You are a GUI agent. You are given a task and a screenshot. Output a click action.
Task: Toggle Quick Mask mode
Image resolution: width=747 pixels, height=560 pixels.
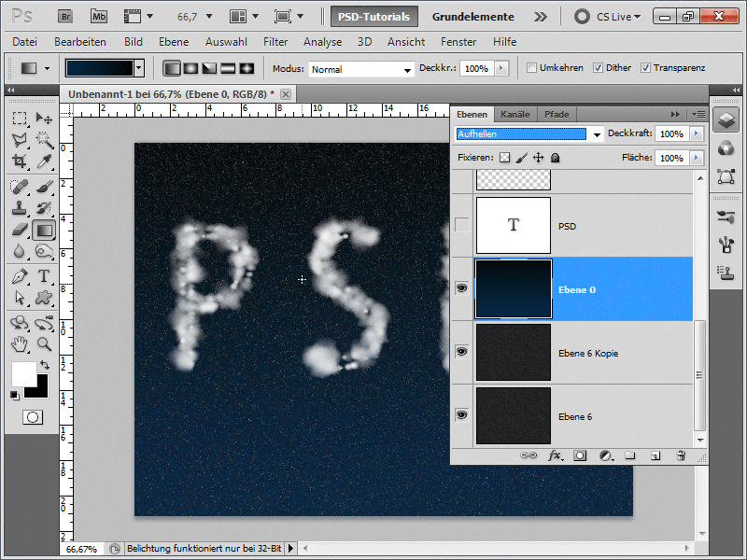(33, 417)
